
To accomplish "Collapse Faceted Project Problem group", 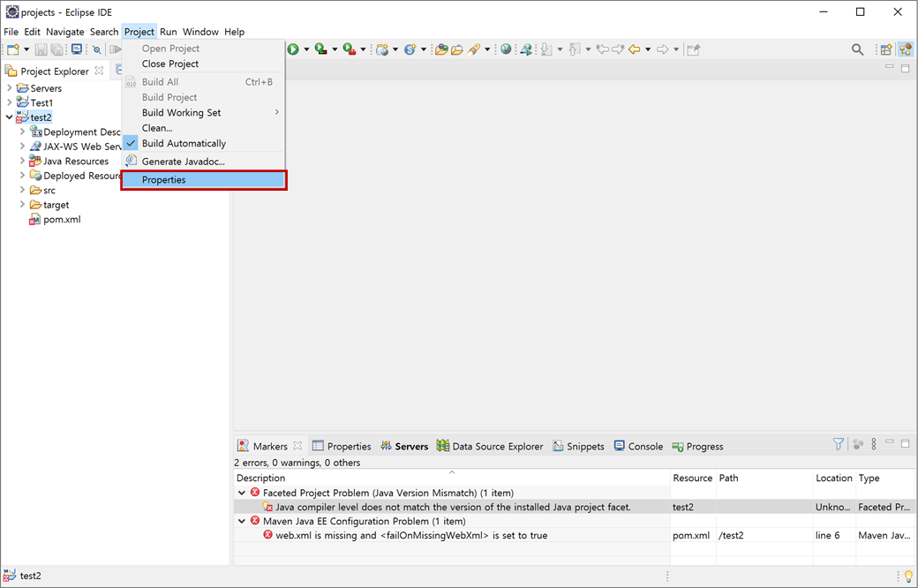I will pos(242,494).
